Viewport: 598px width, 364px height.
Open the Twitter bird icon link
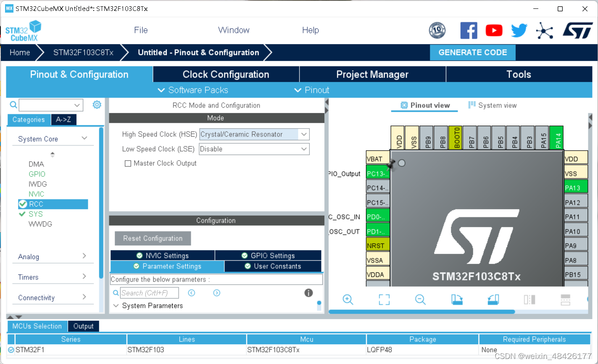tap(519, 31)
